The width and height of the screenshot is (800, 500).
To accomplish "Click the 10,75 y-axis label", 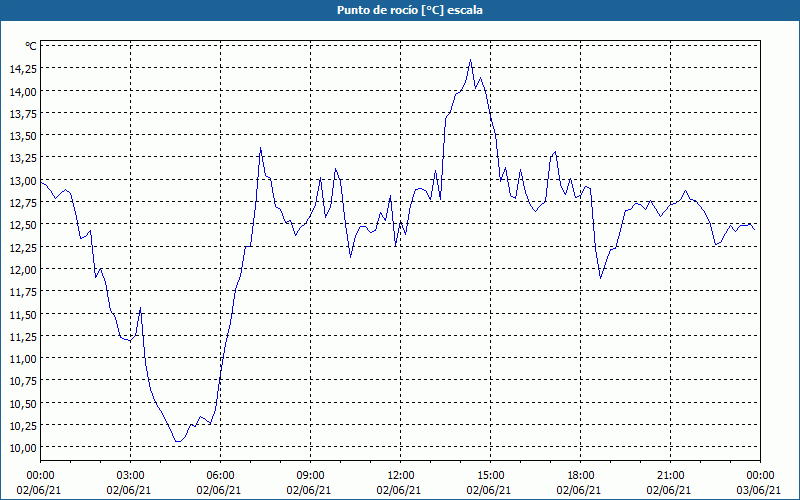I will click(x=23, y=381).
